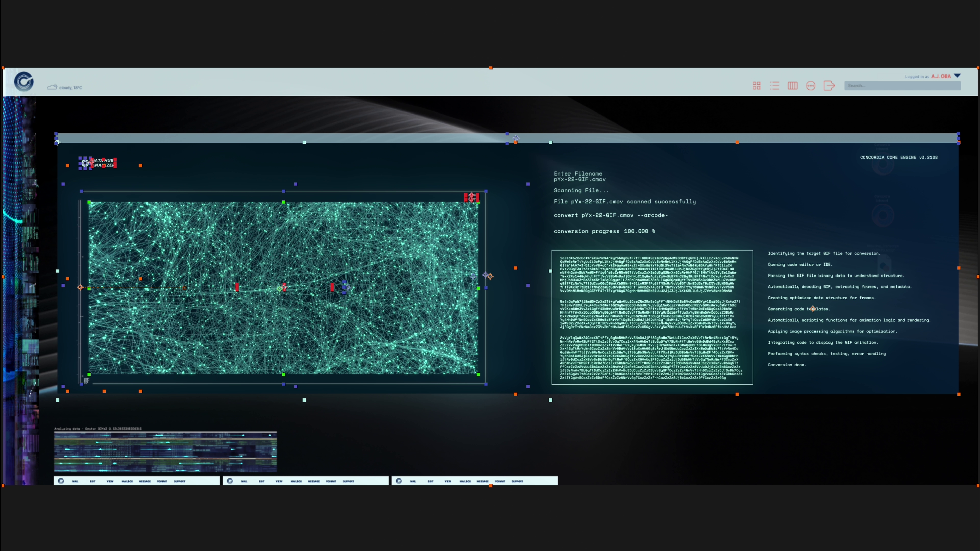Click 'Performing syntax checks, testing, error handling'
This screenshot has width=980, height=551.
[x=827, y=354]
